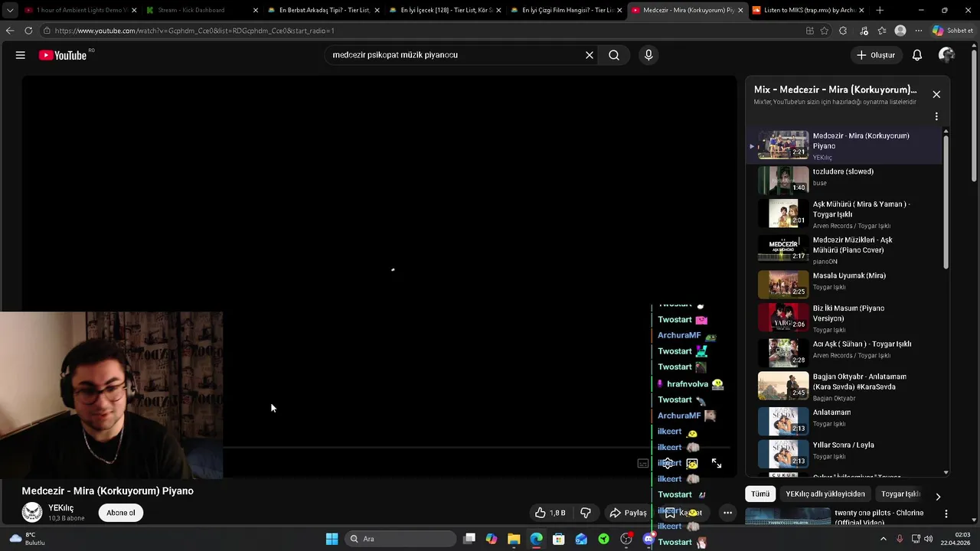Go to the YouTube home logo
980x551 pixels.
point(63,55)
